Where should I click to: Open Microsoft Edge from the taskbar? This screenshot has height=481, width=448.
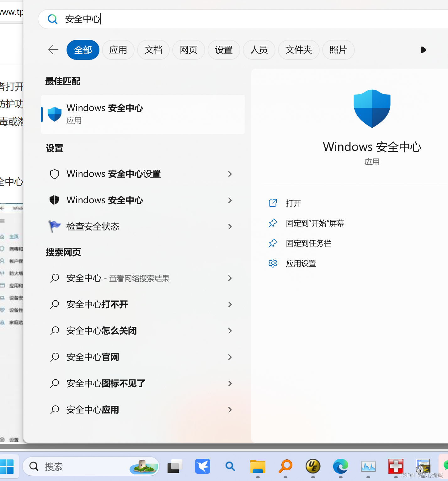click(341, 467)
